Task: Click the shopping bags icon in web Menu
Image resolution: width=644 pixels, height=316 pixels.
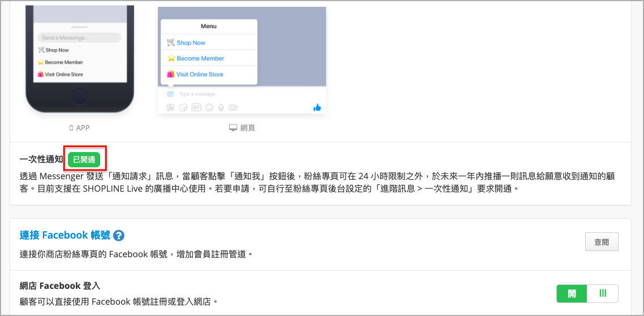Action: (x=170, y=74)
